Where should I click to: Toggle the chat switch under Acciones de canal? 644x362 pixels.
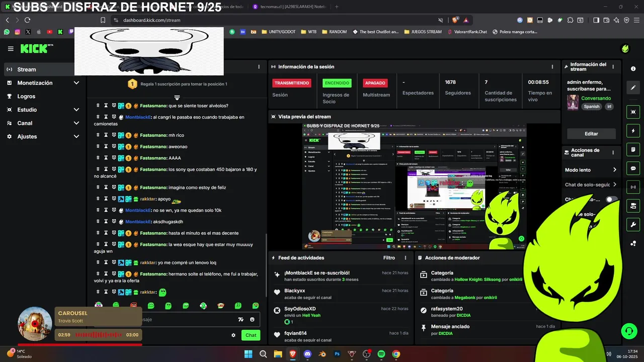coord(611,200)
